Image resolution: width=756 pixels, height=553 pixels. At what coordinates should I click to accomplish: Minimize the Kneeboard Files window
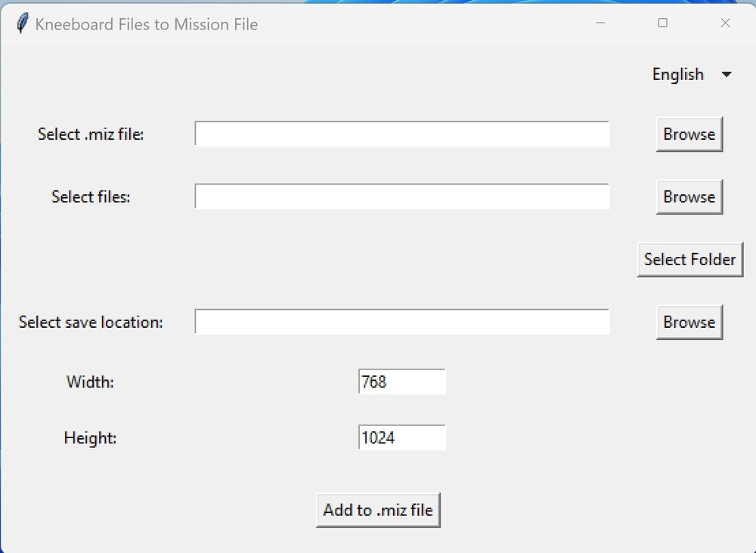[600, 23]
